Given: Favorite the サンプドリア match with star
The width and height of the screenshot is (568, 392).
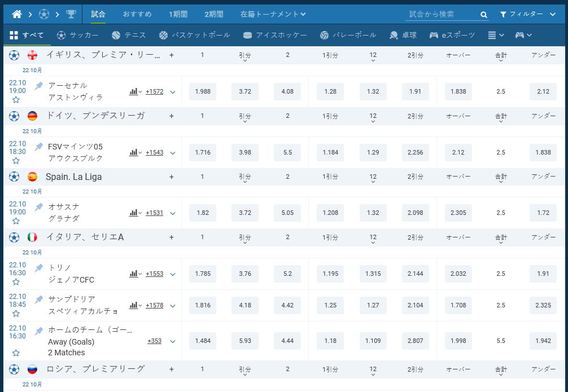Looking at the screenshot, I should point(16,314).
